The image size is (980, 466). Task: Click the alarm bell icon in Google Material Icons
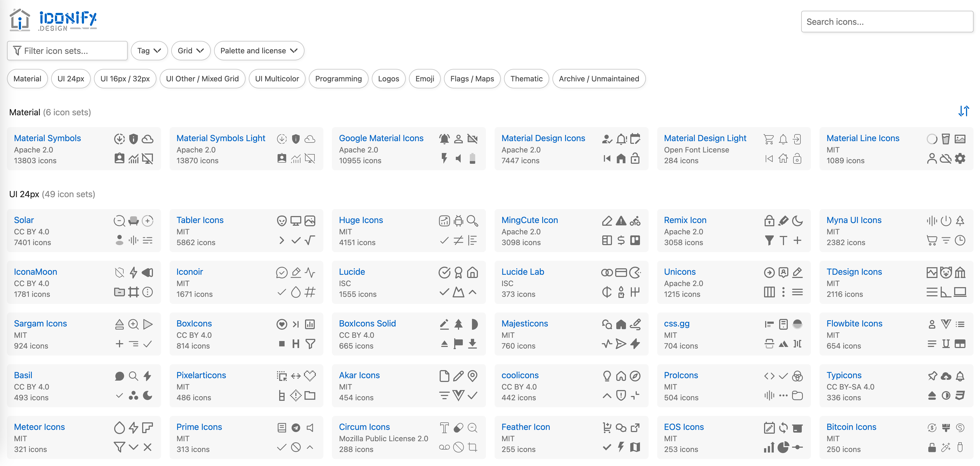coord(444,139)
